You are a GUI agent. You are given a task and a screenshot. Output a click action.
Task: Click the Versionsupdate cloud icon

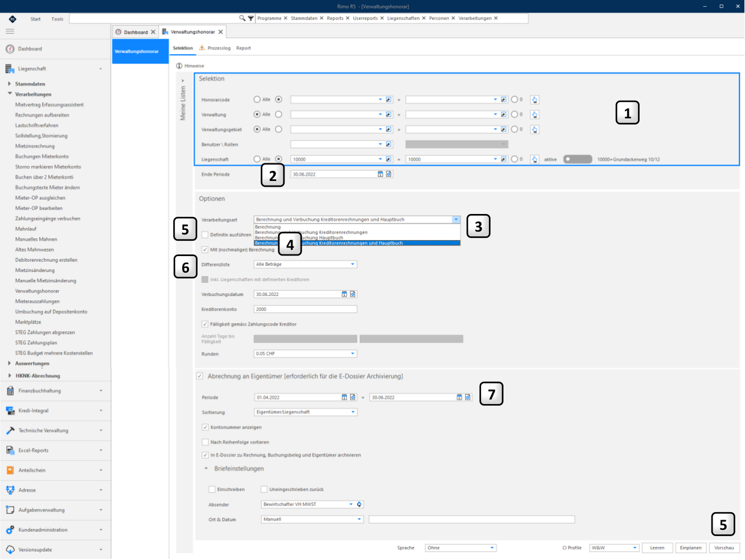(10, 550)
